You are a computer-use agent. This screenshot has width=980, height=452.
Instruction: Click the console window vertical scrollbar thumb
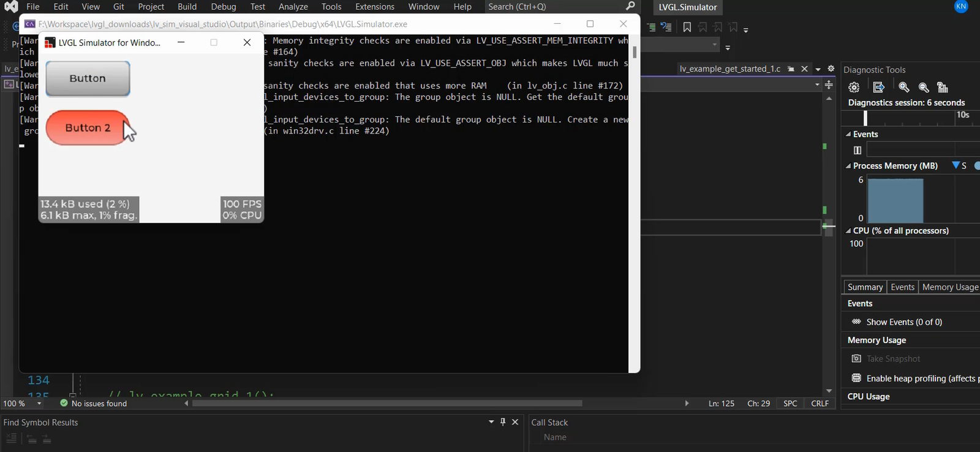click(x=635, y=52)
